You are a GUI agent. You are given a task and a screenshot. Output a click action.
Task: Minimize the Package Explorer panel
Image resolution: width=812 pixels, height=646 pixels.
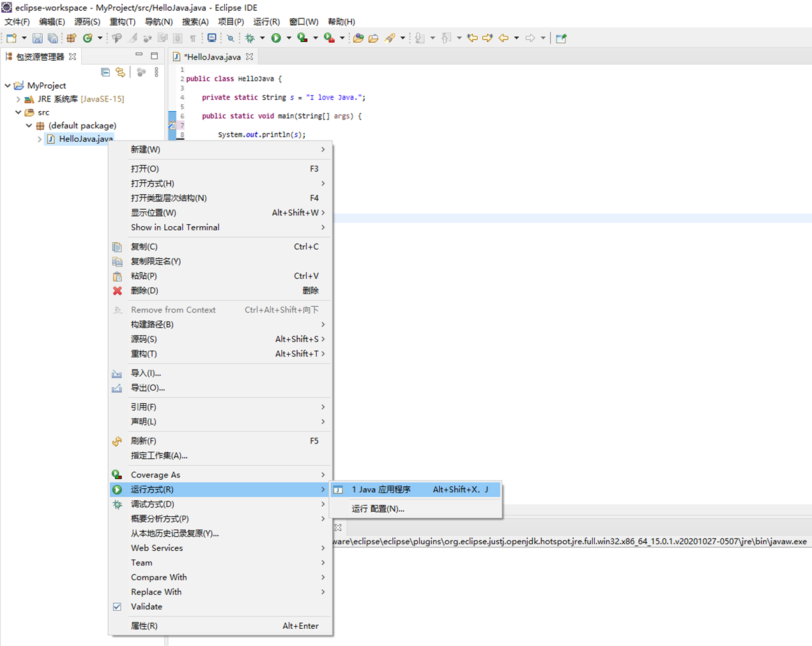click(139, 56)
